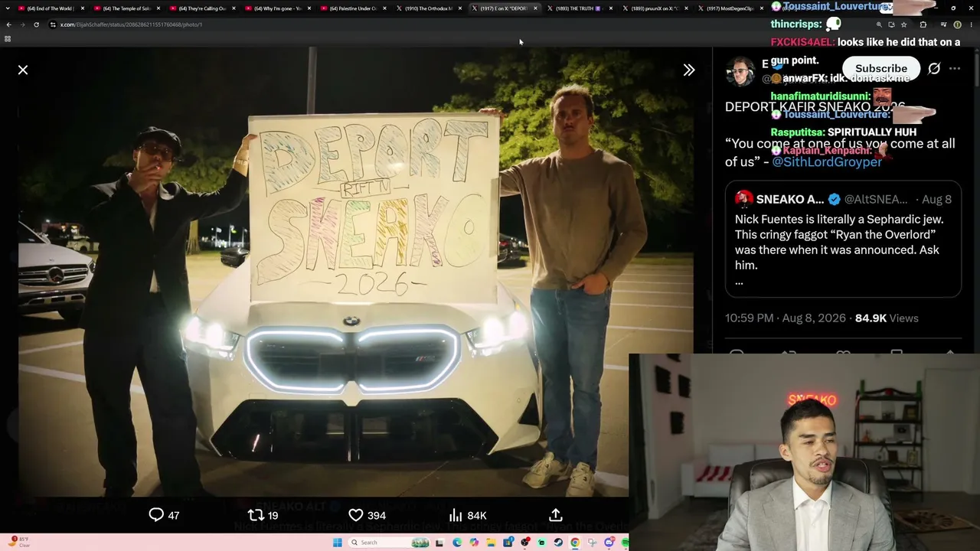Open the apps grid in bookmarks bar

click(8, 38)
